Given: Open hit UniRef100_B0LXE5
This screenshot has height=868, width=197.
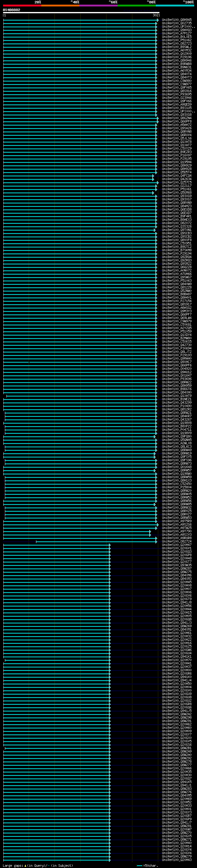Looking at the screenshot, I should click(177, 37).
